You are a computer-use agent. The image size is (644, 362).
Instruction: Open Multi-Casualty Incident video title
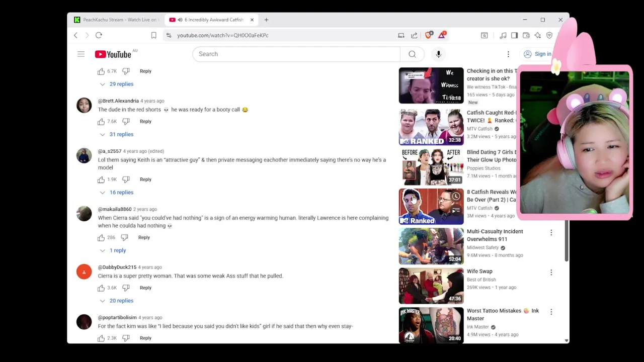tap(495, 235)
